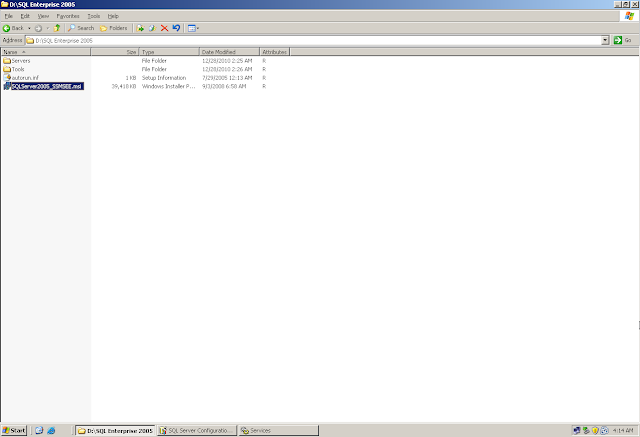The image size is (640, 437).
Task: Sort by the Name column header
Action: coord(45,52)
